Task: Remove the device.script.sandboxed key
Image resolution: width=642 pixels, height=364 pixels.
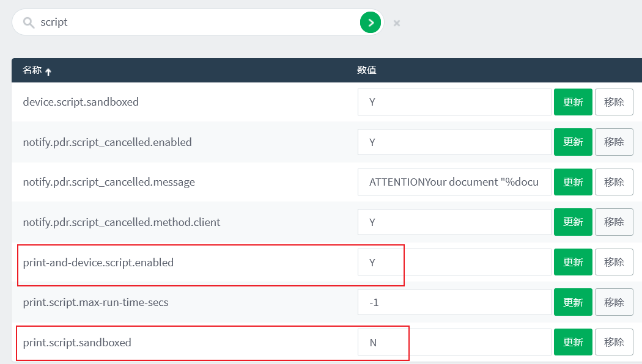Action: point(614,102)
